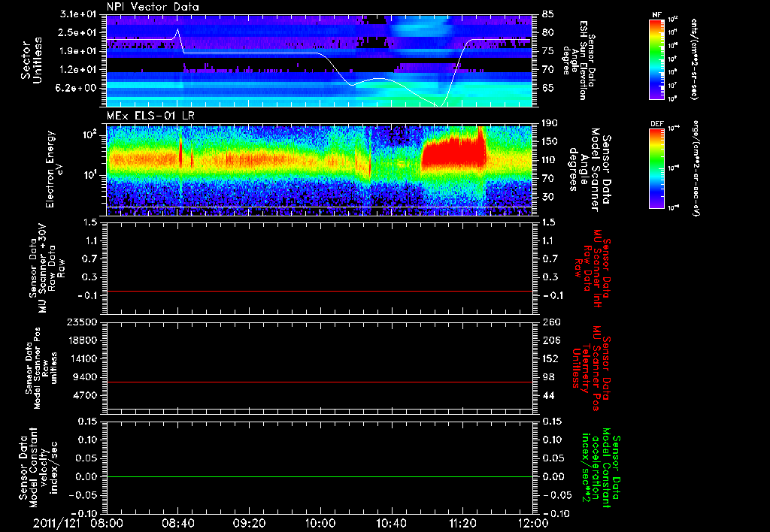Click the 'NF' colorbar heading

tap(656, 15)
